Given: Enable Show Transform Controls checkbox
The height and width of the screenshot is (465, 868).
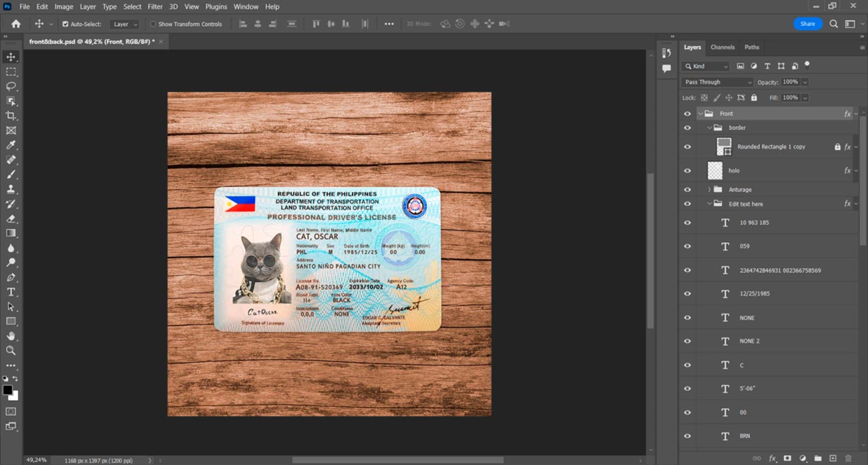Looking at the screenshot, I should 153,24.
